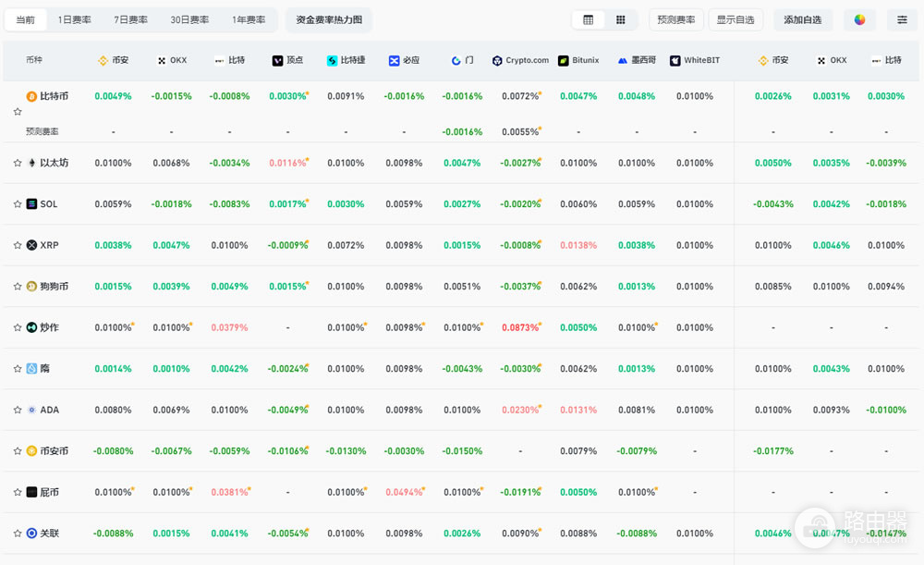The image size is (924, 565).
Task: Select the 7日费率 tab
Action: pos(131,19)
